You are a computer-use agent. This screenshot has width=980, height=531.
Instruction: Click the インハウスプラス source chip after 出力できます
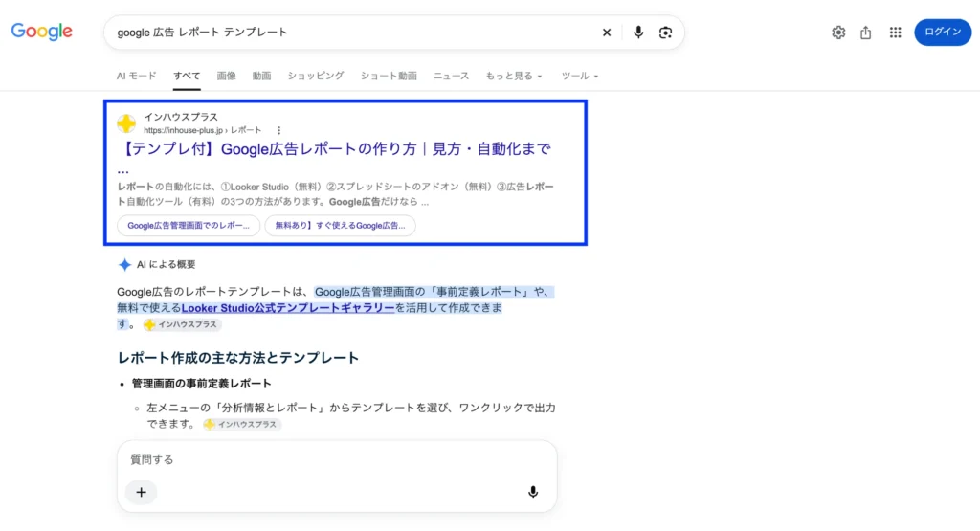pos(242,424)
